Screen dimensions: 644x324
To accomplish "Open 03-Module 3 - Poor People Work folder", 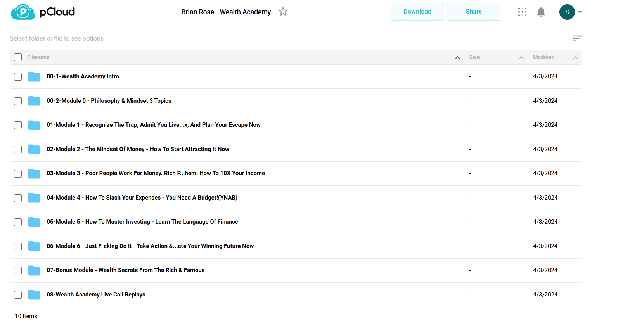I will [156, 173].
